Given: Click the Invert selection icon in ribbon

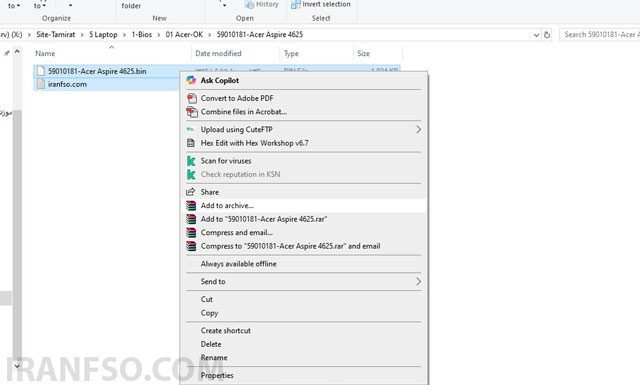Looking at the screenshot, I should (296, 4).
